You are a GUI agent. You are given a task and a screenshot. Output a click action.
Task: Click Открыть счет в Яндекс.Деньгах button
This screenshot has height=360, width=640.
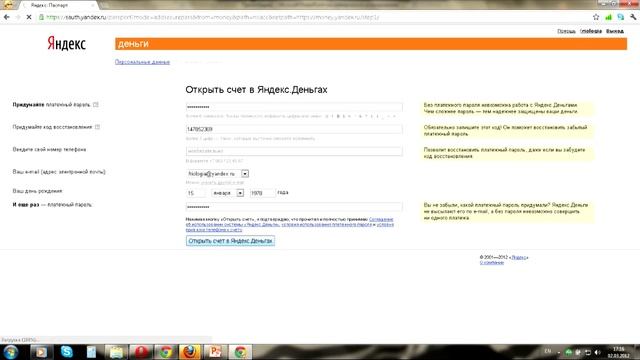coord(230,241)
